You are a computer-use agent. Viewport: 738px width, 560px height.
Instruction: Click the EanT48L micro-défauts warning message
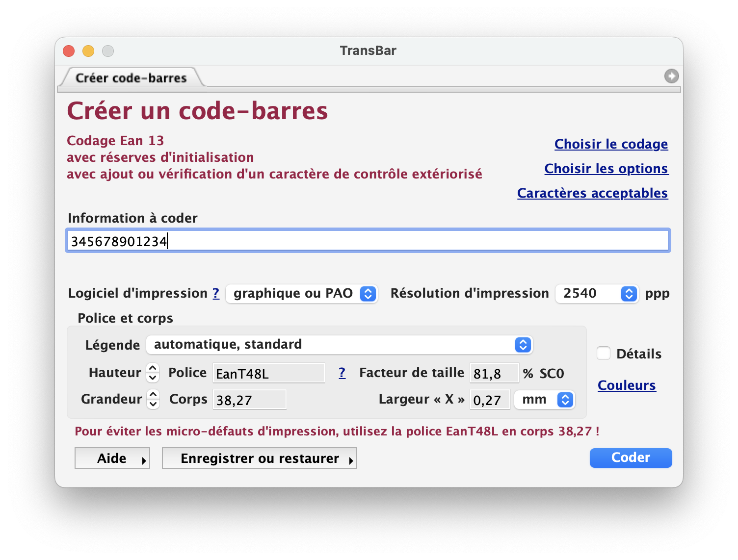tap(337, 432)
